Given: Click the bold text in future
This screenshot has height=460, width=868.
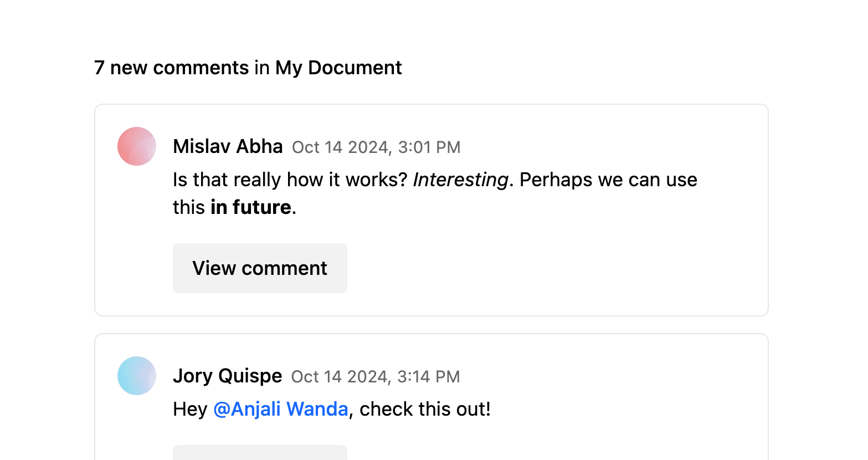Looking at the screenshot, I should (x=250, y=207).
